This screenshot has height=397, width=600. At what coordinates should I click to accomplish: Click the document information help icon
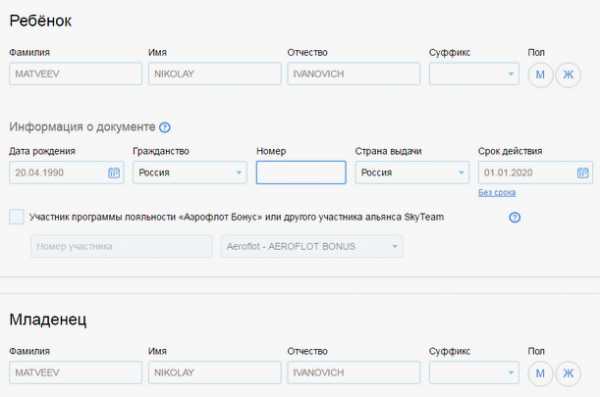point(165,127)
